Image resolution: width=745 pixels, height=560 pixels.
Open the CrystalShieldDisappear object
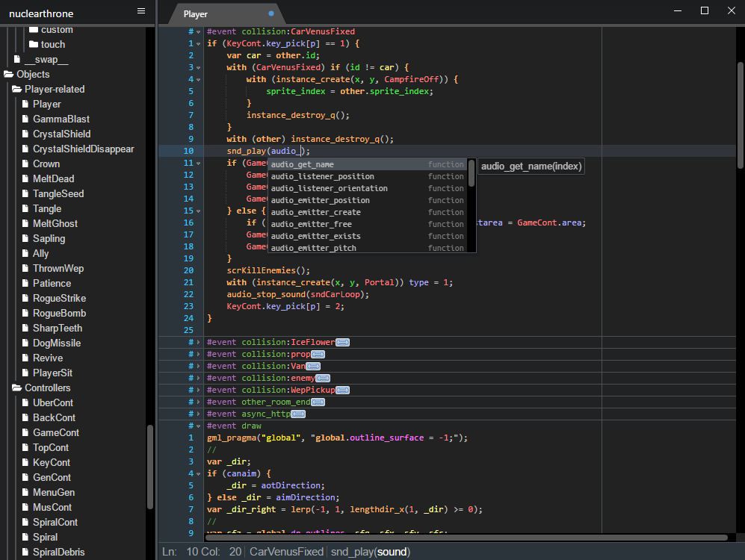(x=83, y=149)
